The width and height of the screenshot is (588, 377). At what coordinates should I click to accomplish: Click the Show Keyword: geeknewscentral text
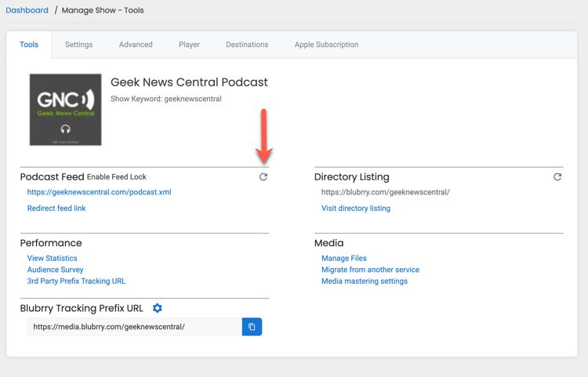pyautogui.click(x=165, y=99)
